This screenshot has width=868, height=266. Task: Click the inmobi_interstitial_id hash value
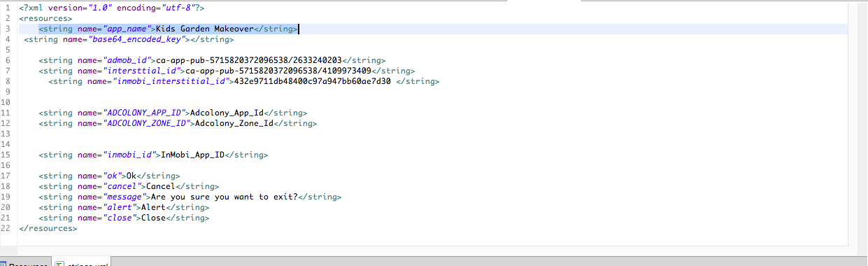point(312,81)
